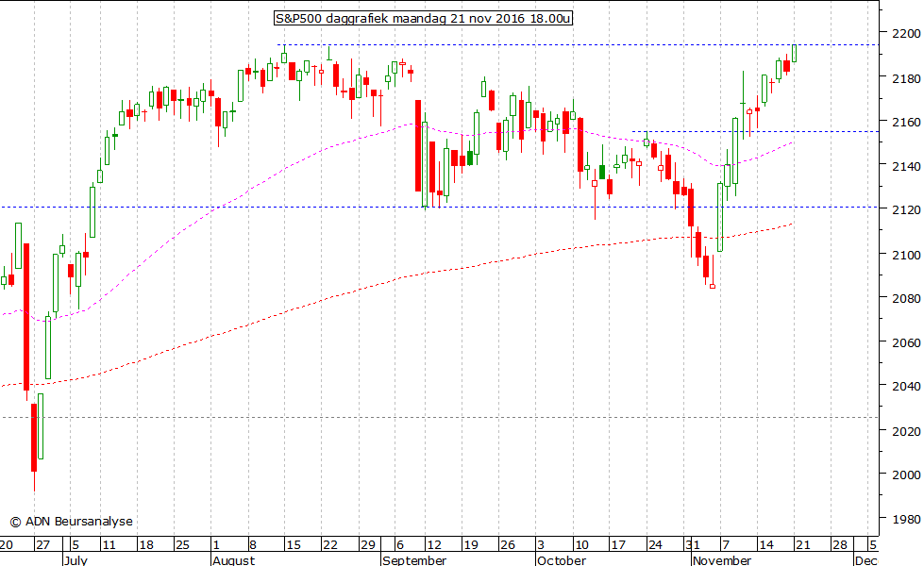Screen dimensions: 924x566
Task: Click the September month label
Action: [414, 560]
